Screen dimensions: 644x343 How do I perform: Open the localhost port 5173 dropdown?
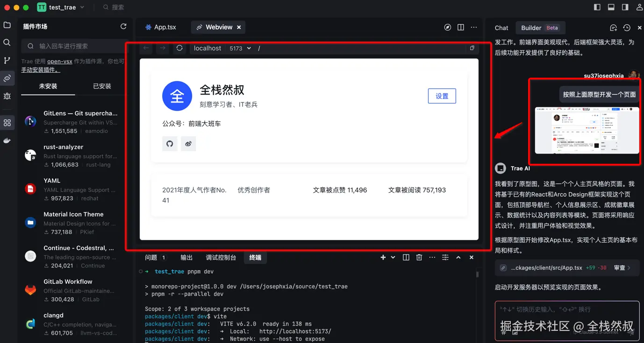240,48
